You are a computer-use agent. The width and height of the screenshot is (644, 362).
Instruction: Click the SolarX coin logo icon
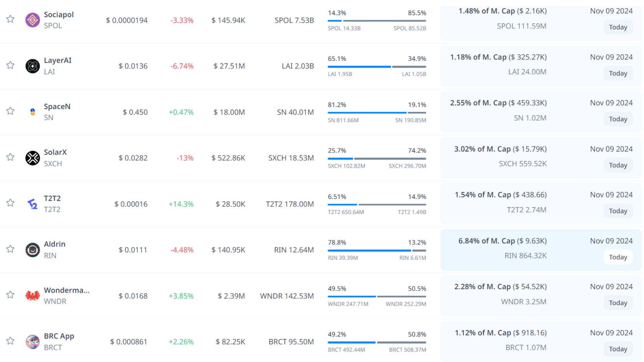pos(33,158)
